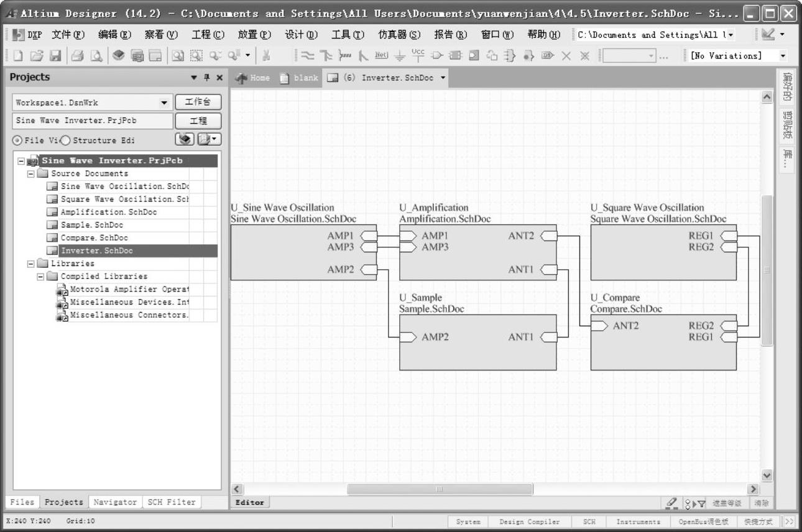The image size is (802, 532).
Task: Select the Place Sheet Entry tool
Action: click(x=474, y=56)
